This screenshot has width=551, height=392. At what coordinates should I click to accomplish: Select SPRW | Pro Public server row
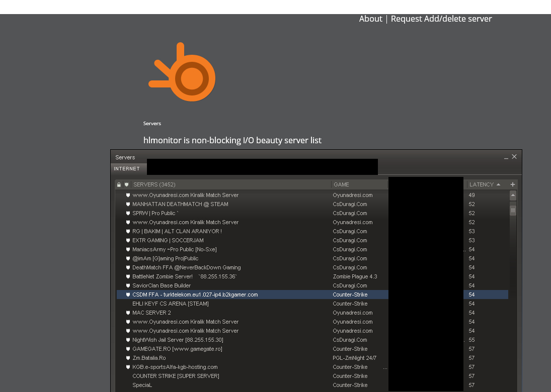pyautogui.click(x=312, y=214)
